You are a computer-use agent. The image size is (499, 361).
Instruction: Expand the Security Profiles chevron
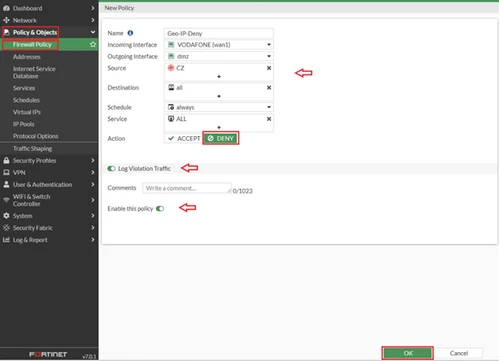[x=93, y=160]
